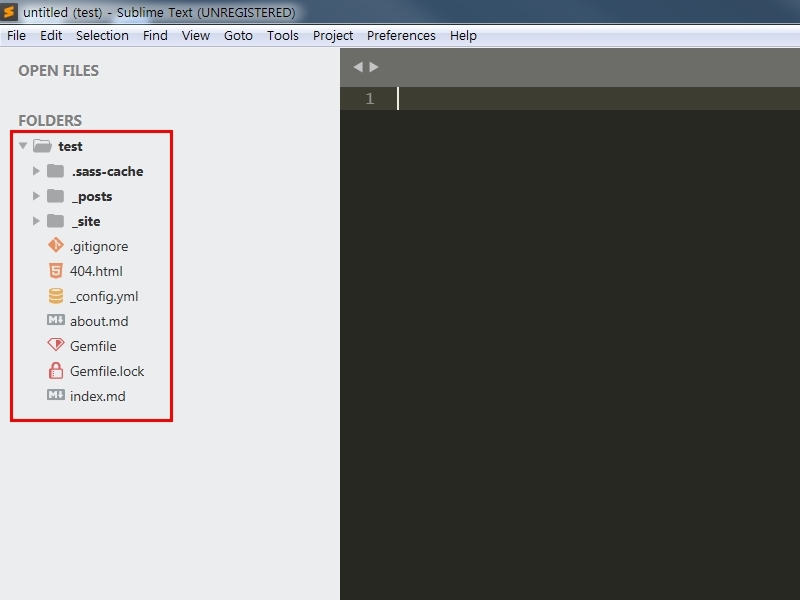
Task: Open the Project menu
Action: [x=333, y=35]
